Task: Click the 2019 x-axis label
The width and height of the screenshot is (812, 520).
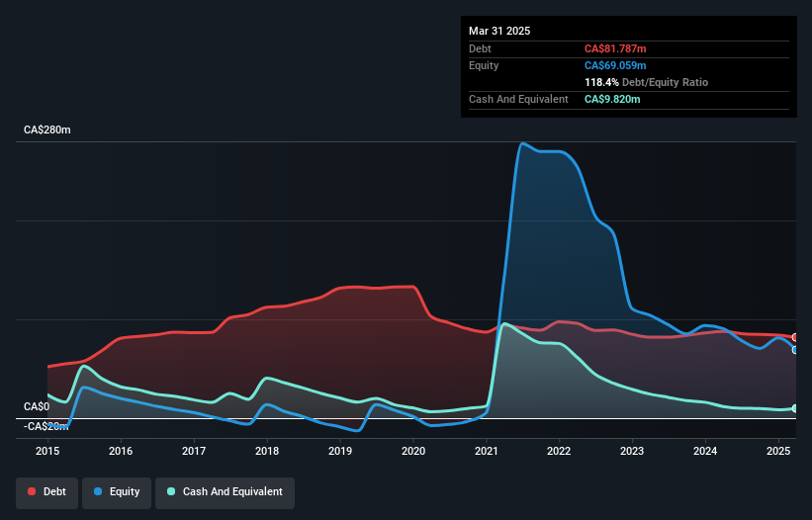Action: [x=340, y=451]
